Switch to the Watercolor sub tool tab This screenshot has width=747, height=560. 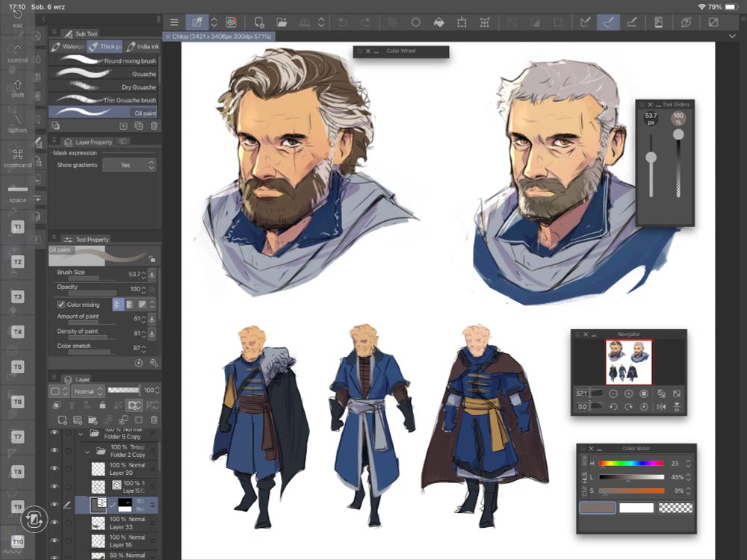[67, 46]
